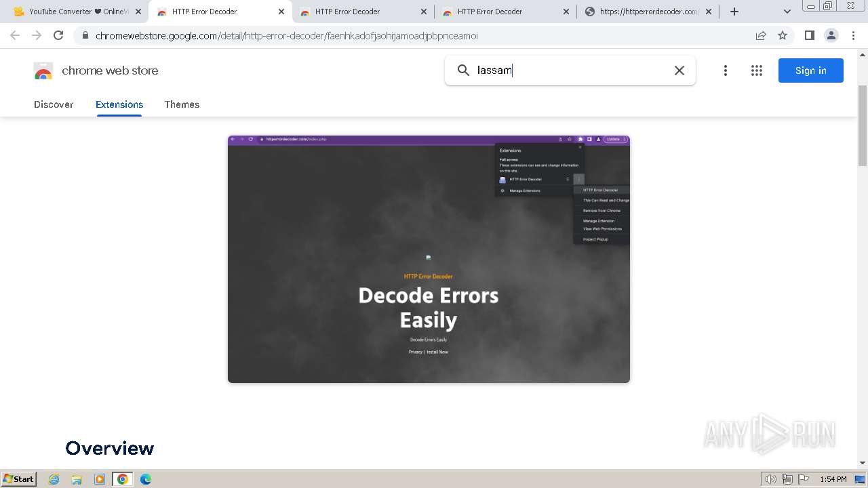Click the Sign in button
This screenshot has height=488, width=868.
click(810, 70)
